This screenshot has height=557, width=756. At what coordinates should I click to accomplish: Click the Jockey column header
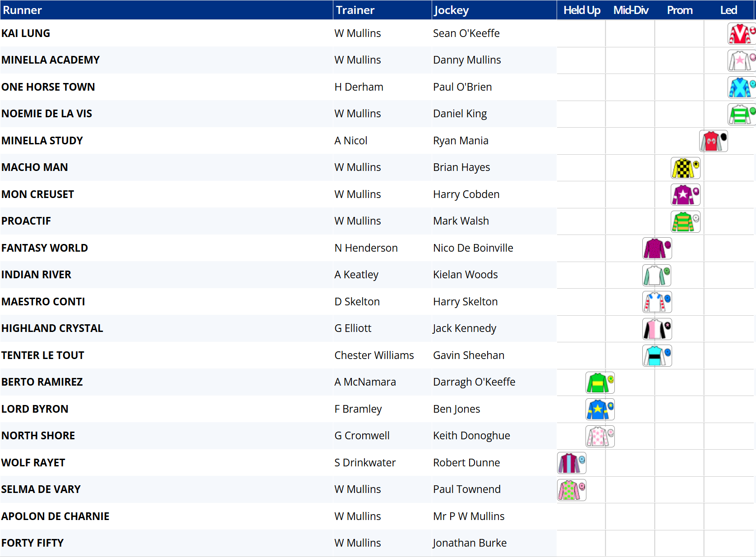click(x=451, y=10)
